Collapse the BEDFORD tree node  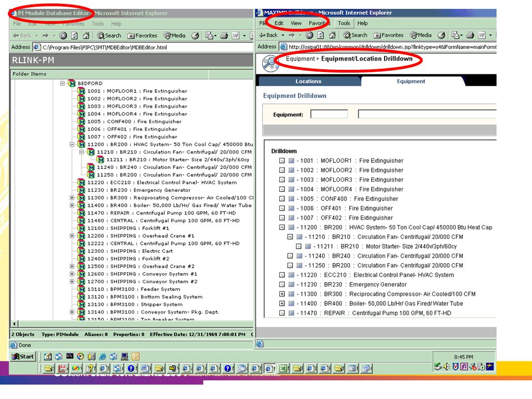click(x=63, y=83)
